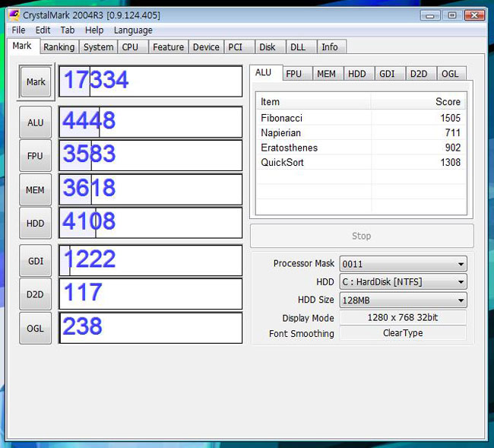Start the HDD benchmark button
The height and width of the screenshot is (448, 494).
click(35, 223)
